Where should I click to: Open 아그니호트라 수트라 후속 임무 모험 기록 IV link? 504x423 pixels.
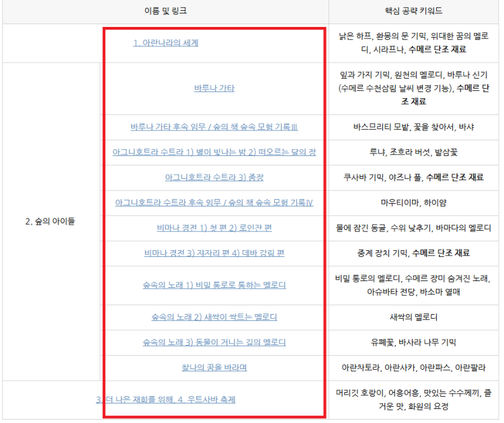pyautogui.click(x=214, y=202)
